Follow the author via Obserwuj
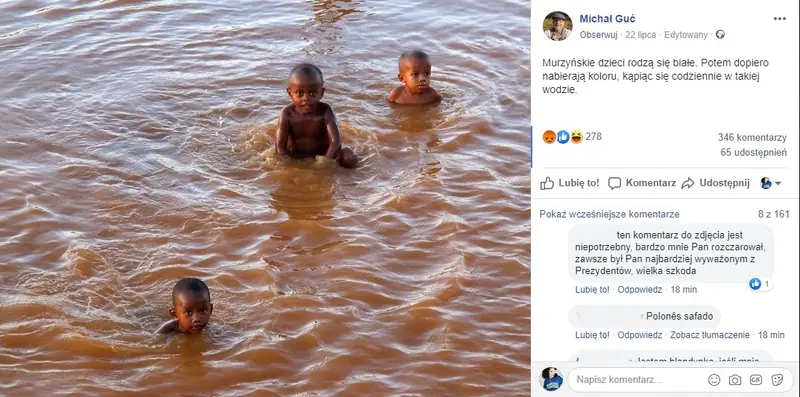The image size is (800, 397). tap(598, 35)
